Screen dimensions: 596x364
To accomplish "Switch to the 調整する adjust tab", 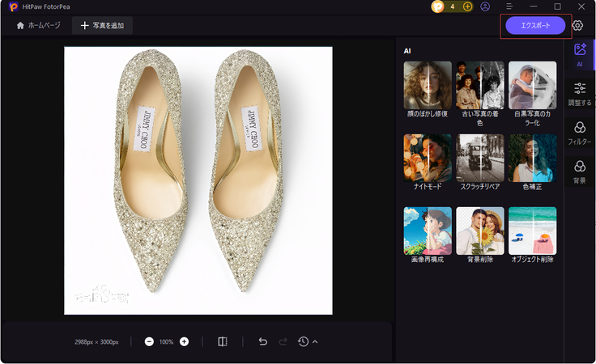I will (579, 94).
